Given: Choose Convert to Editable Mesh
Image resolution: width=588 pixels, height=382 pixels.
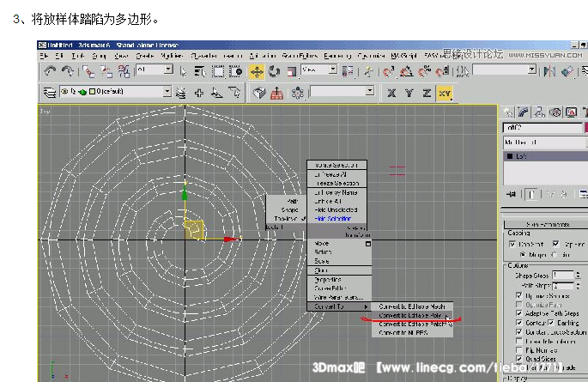Looking at the screenshot, I should tap(412, 306).
